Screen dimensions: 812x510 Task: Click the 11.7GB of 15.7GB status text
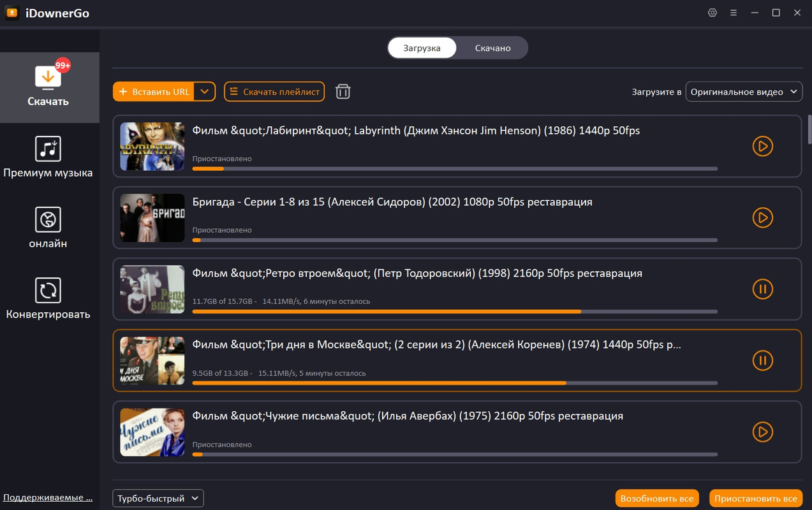click(281, 302)
